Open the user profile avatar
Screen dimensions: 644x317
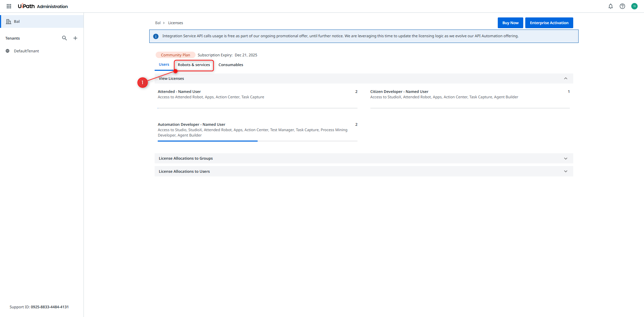[x=634, y=6]
